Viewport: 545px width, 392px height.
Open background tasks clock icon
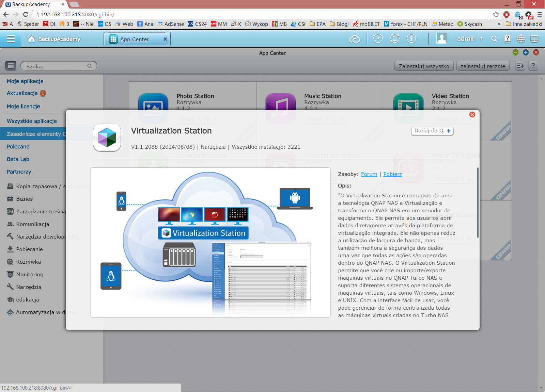[378, 39]
